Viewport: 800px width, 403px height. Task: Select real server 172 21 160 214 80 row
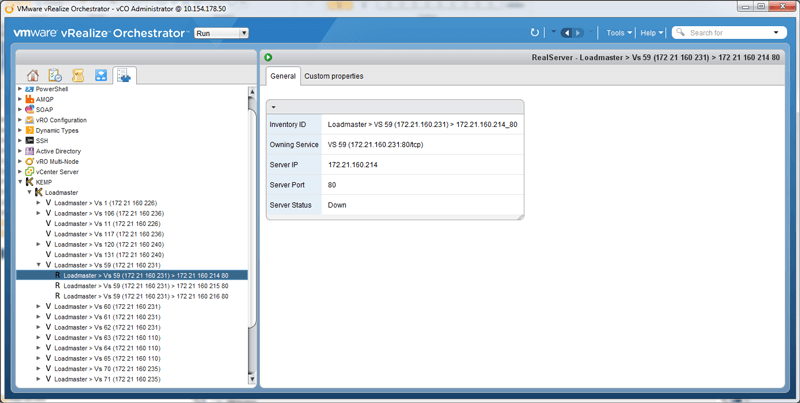pos(132,275)
